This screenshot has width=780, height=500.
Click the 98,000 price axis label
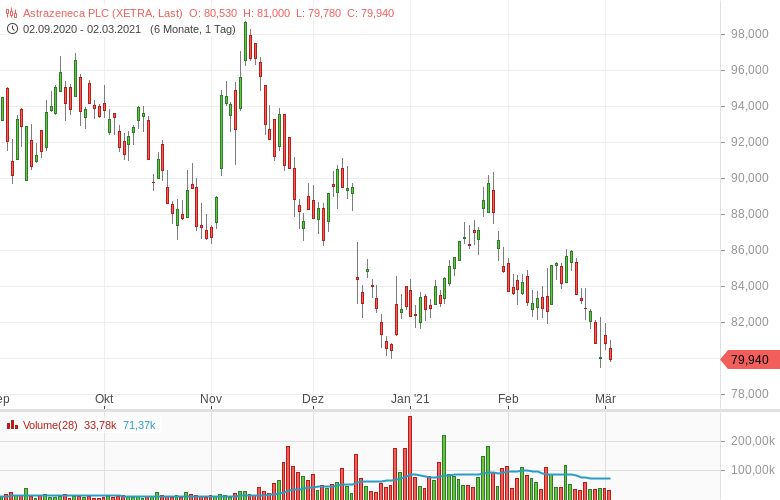750,34
